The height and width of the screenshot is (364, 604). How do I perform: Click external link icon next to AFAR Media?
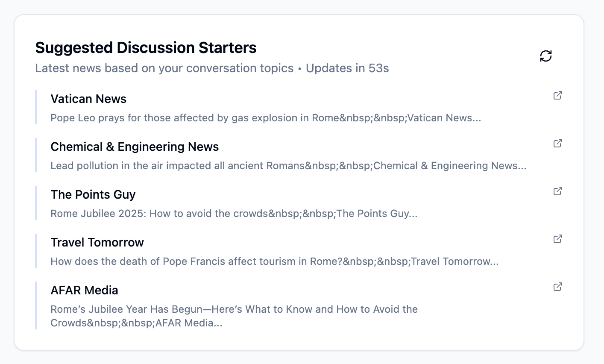(x=557, y=287)
